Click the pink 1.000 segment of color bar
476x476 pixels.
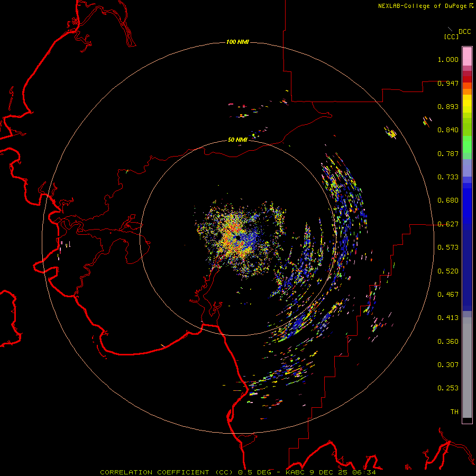click(x=467, y=57)
